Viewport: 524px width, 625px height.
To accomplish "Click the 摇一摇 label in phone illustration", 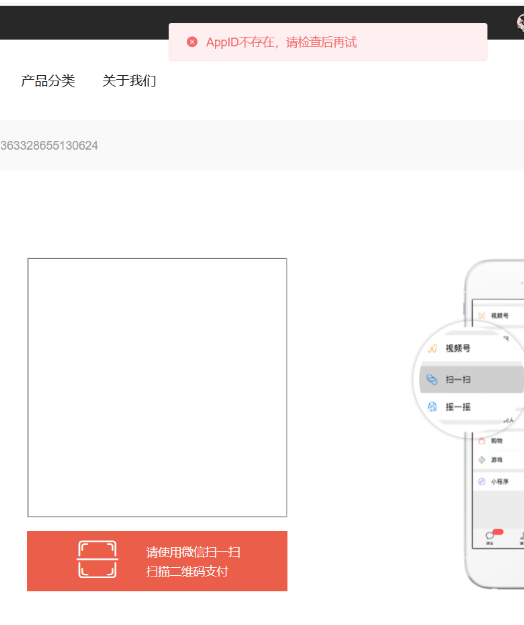I will (x=458, y=407).
